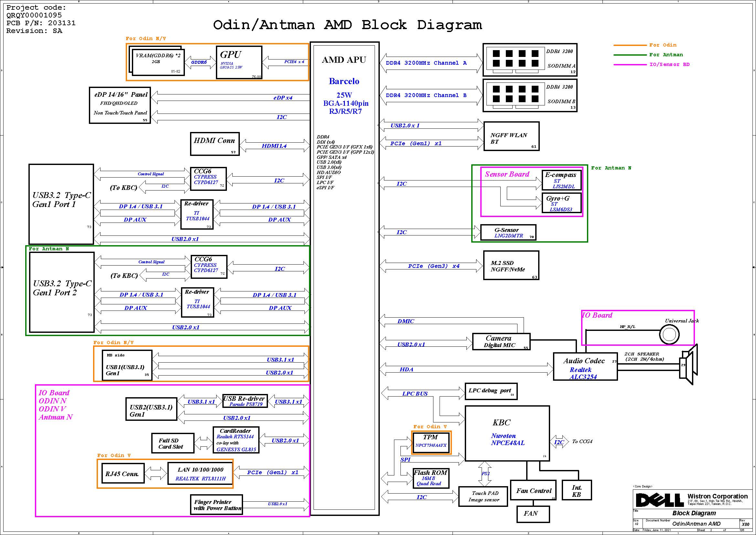Screen dimensions: 756x535
Task: Click the 'DMIC' signal label
Action: point(406,321)
